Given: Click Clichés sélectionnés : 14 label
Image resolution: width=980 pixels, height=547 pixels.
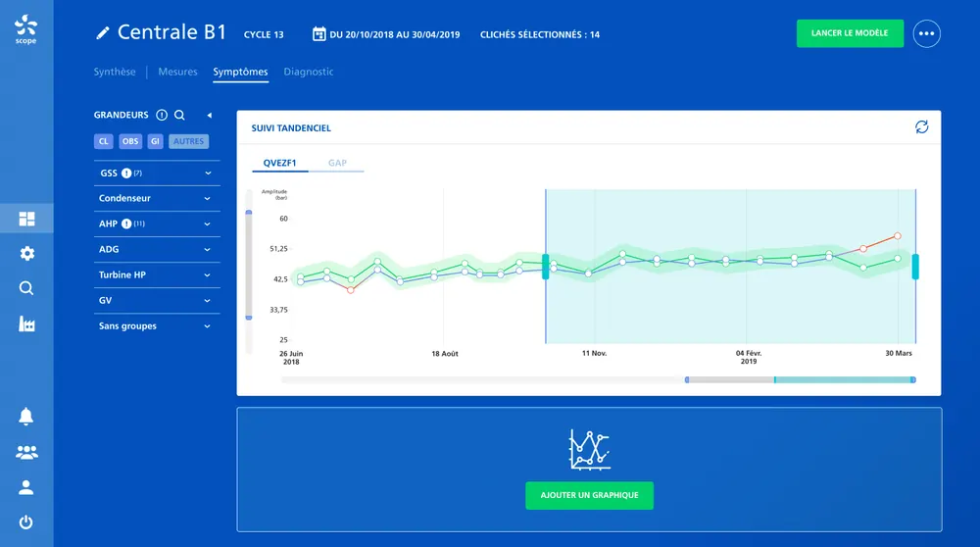Looking at the screenshot, I should tap(540, 35).
